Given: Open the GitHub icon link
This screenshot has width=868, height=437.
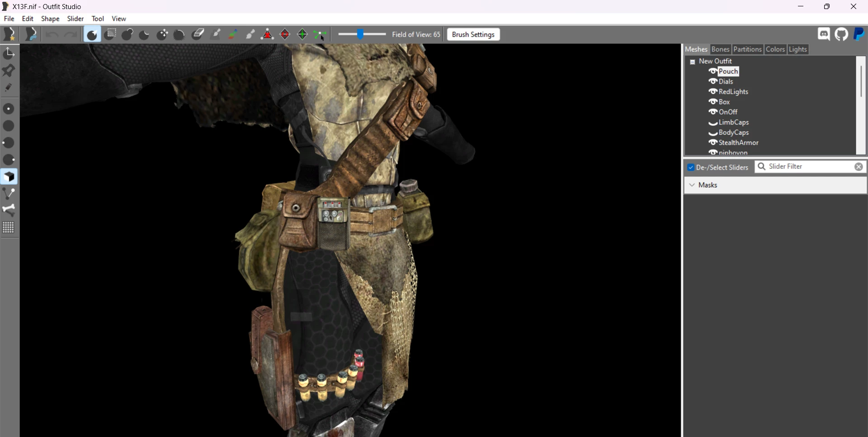Looking at the screenshot, I should coord(841,34).
